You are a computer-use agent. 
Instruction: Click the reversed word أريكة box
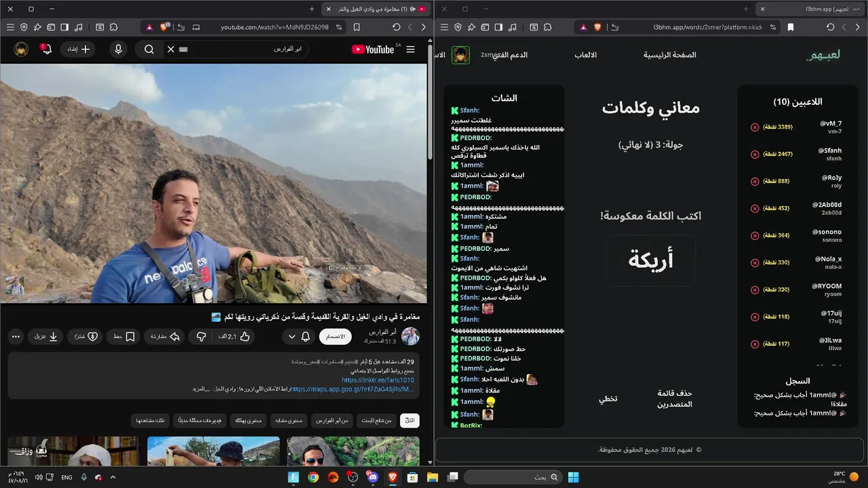click(651, 260)
